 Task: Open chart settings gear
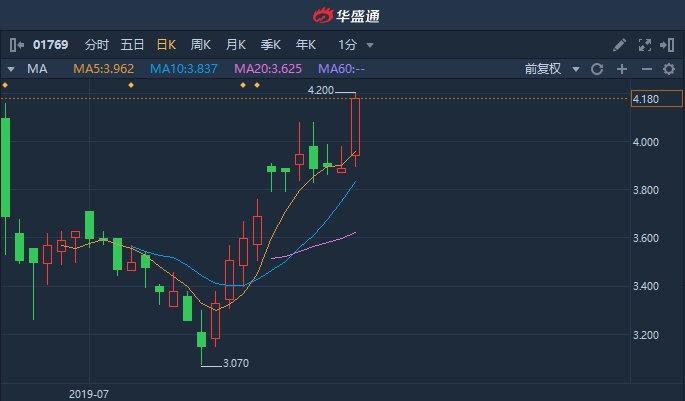[668, 69]
